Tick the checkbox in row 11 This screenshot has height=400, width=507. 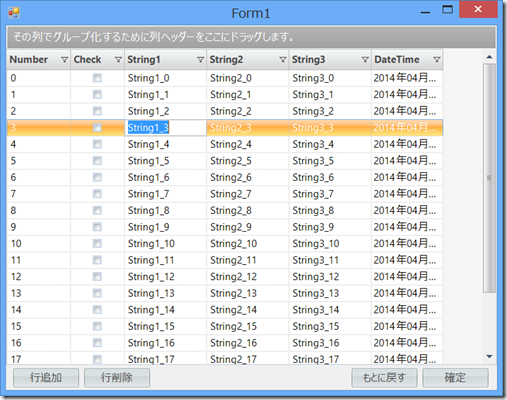click(x=97, y=260)
